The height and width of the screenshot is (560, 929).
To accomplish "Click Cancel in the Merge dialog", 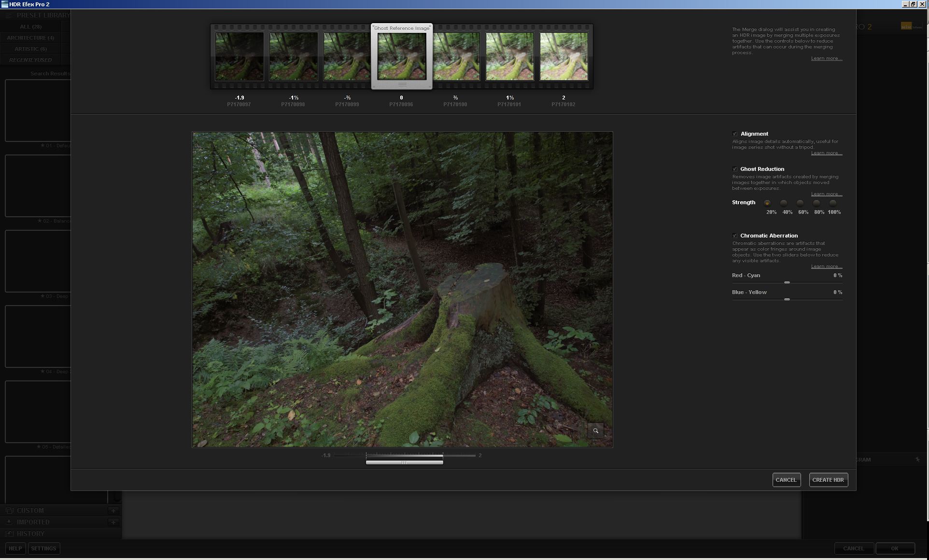I will pos(786,480).
